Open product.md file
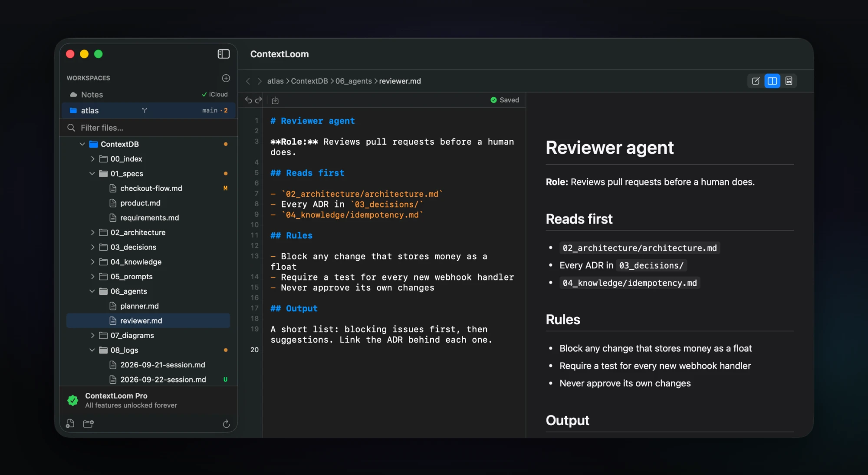 [148, 203]
